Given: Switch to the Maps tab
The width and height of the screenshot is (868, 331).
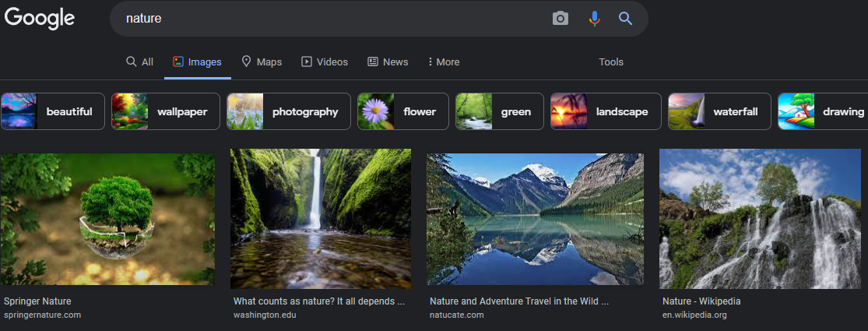Looking at the screenshot, I should (x=262, y=62).
